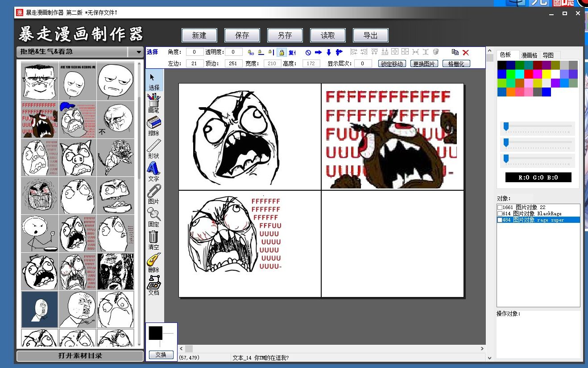Viewport: 588px width, 368px height.
Task: Click the 角度 angle input field
Action: pyautogui.click(x=195, y=52)
